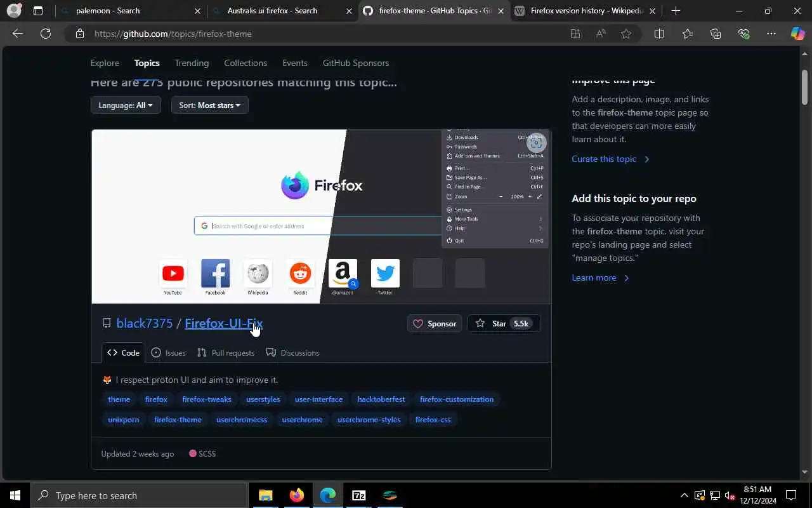The image size is (812, 508).
Task: Select Discussions tab of Firefox-UI-Fix
Action: click(292, 352)
